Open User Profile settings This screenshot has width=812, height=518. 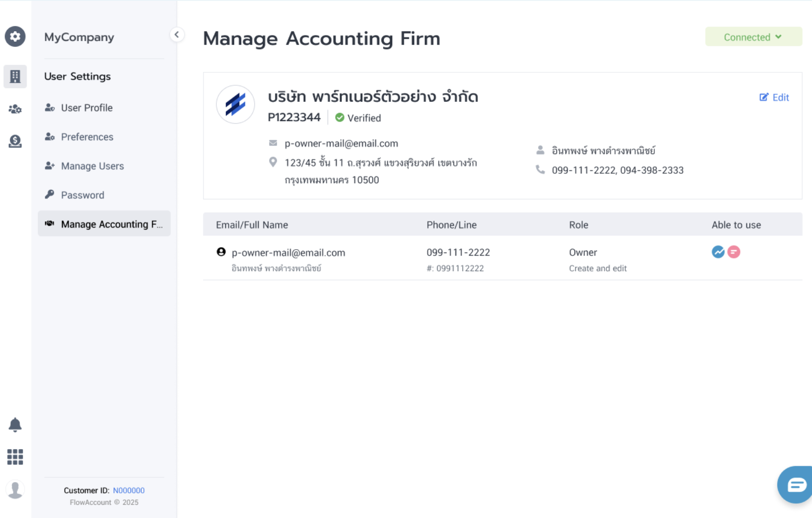[x=87, y=108]
